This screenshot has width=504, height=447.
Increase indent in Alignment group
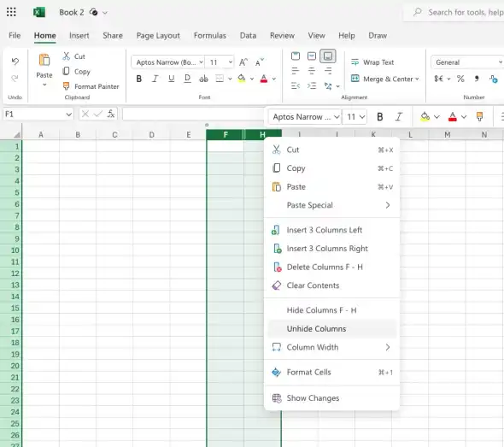click(x=312, y=85)
